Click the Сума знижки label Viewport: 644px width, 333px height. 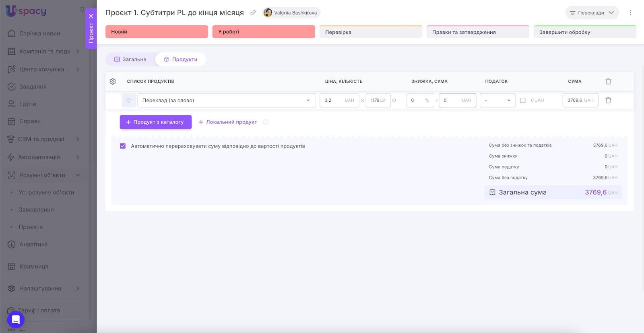point(503,156)
